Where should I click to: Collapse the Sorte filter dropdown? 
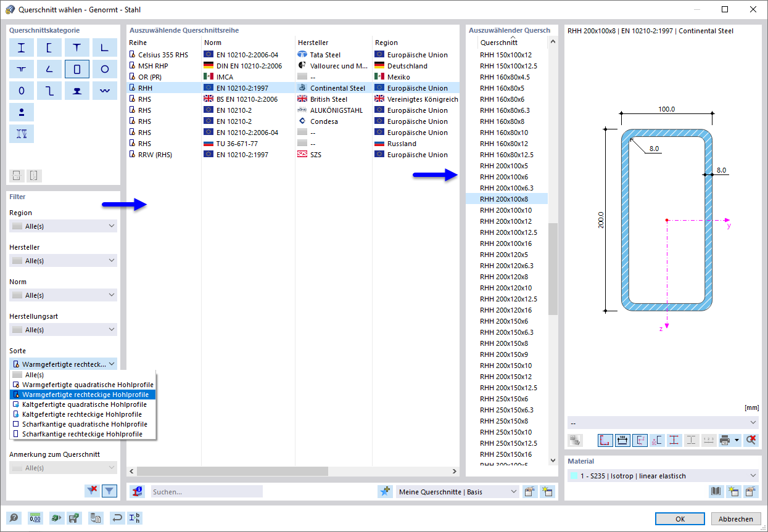click(63, 364)
